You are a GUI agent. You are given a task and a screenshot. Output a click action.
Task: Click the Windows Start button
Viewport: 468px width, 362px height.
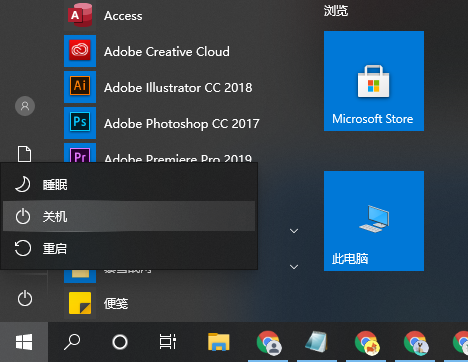[24, 342]
